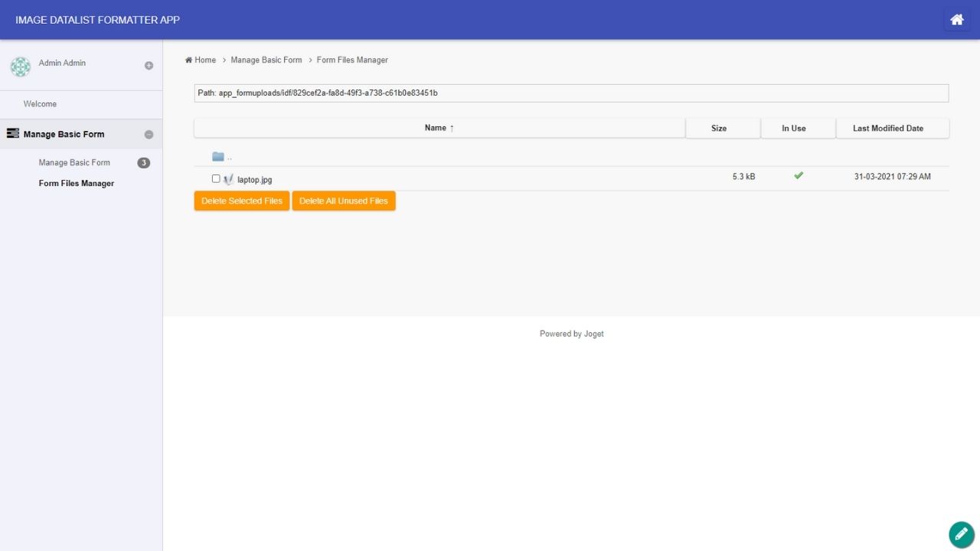Click the green In Use checkmark

pyautogui.click(x=799, y=175)
